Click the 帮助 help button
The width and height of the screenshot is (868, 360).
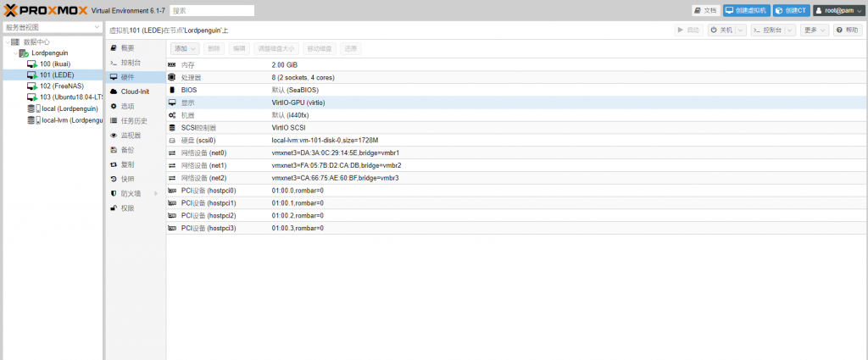(848, 30)
